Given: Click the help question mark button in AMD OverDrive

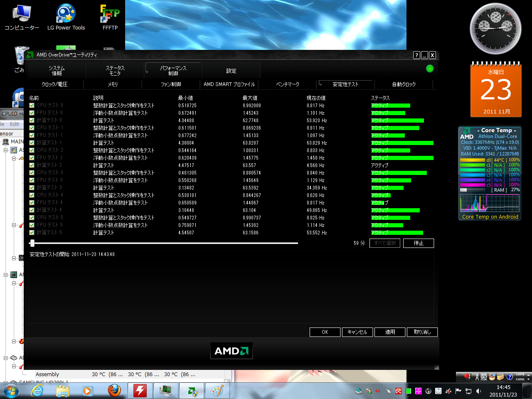Looking at the screenshot, I should pyautogui.click(x=416, y=55).
